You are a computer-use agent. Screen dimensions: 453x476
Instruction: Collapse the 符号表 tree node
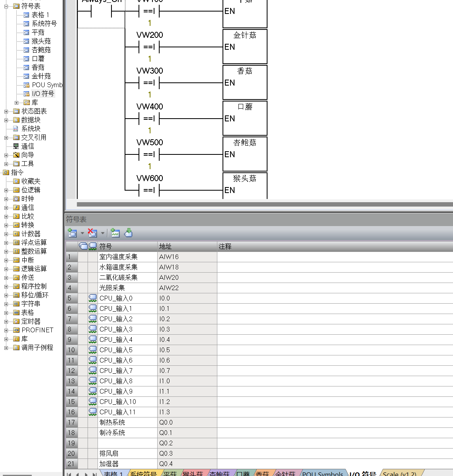(x=6, y=6)
